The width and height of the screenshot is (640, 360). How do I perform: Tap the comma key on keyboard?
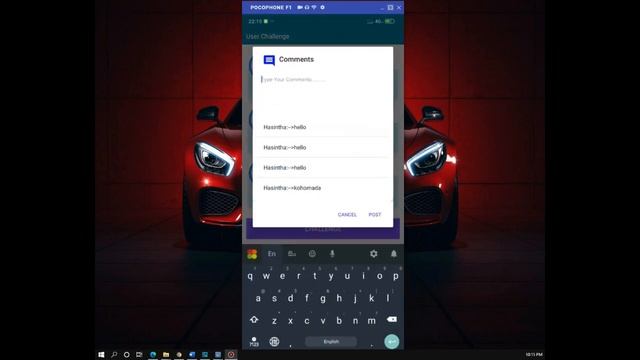click(291, 345)
